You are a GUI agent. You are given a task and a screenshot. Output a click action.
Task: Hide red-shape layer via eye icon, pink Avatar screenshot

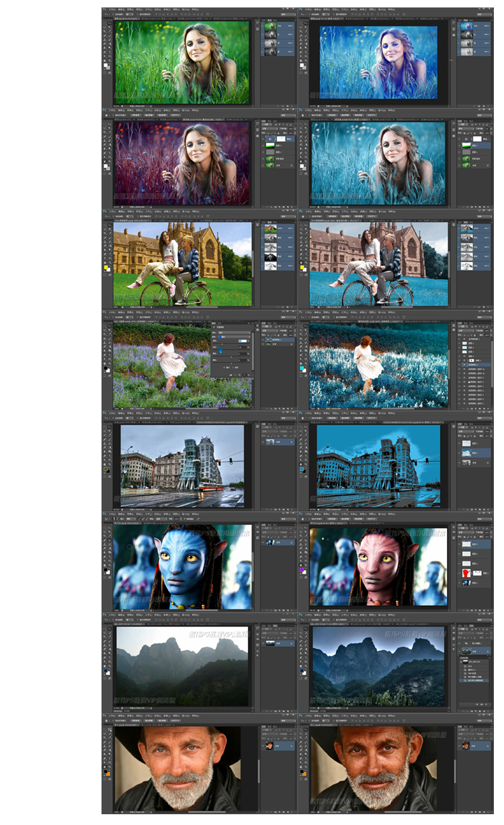coord(460,573)
